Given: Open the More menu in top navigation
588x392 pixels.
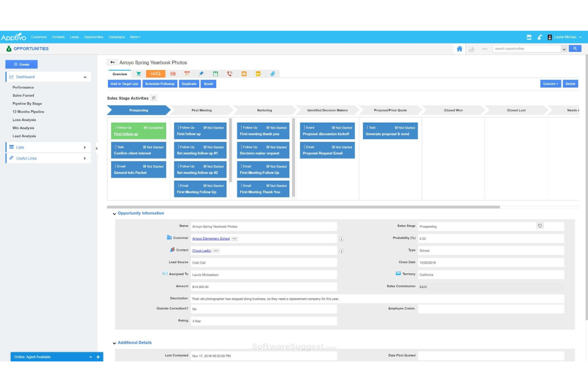Looking at the screenshot, I should (x=135, y=37).
